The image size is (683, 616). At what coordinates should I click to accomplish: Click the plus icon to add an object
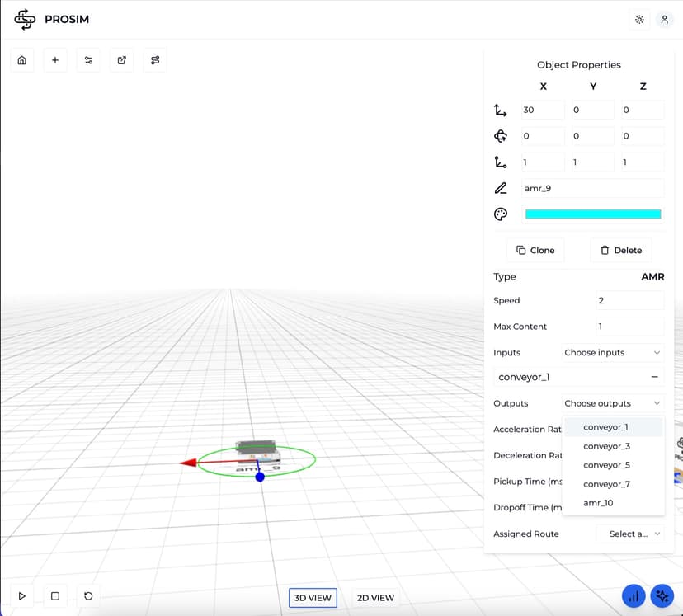(54, 59)
